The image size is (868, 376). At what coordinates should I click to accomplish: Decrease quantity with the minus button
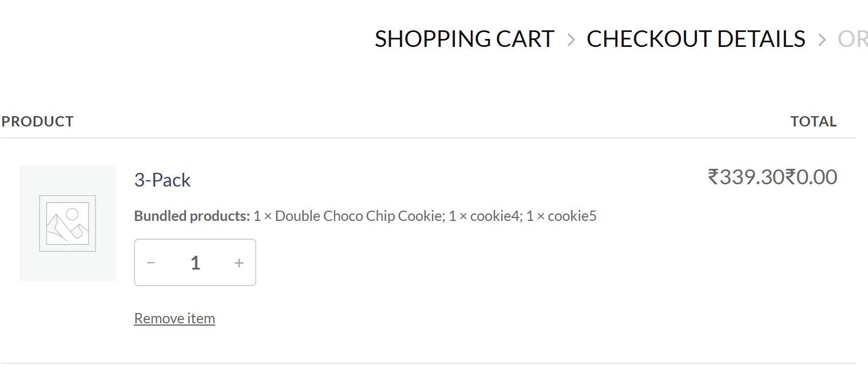[151, 263]
